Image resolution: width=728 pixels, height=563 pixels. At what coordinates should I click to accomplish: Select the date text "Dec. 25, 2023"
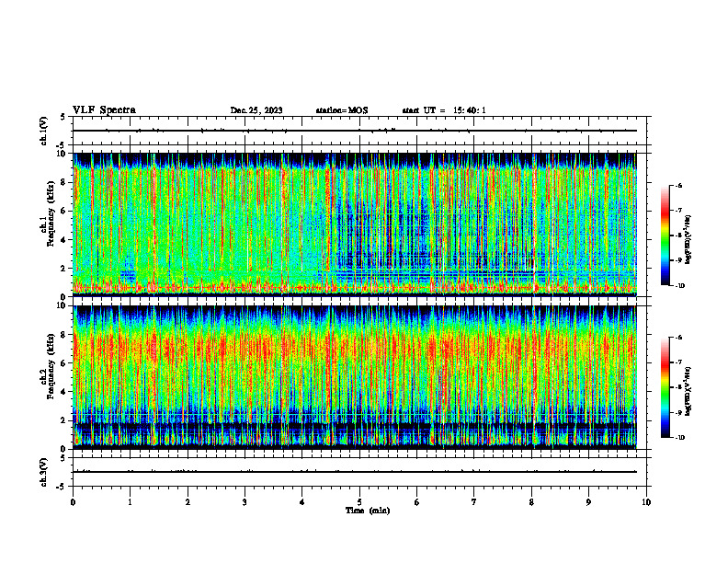click(256, 110)
